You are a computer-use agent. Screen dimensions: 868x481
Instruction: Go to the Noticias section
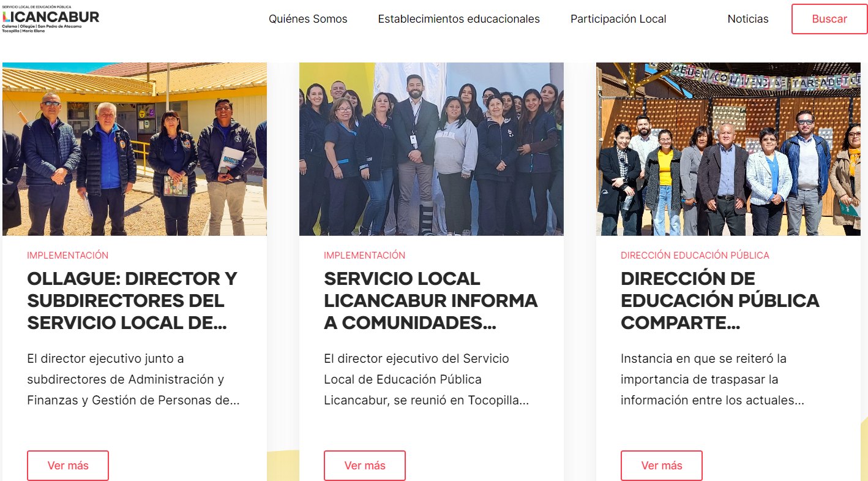[x=748, y=19]
